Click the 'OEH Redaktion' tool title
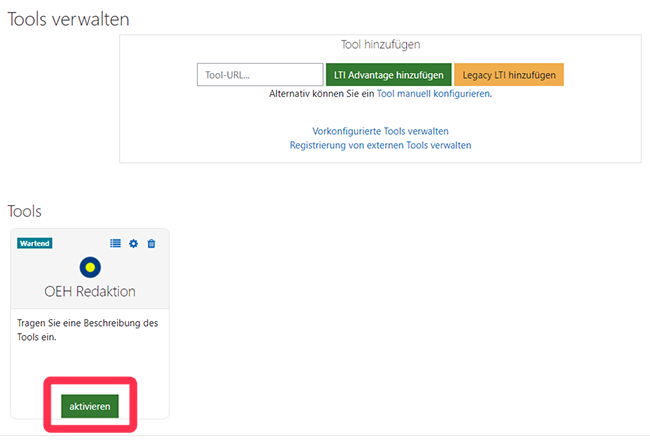The image size is (650, 448). point(90,292)
